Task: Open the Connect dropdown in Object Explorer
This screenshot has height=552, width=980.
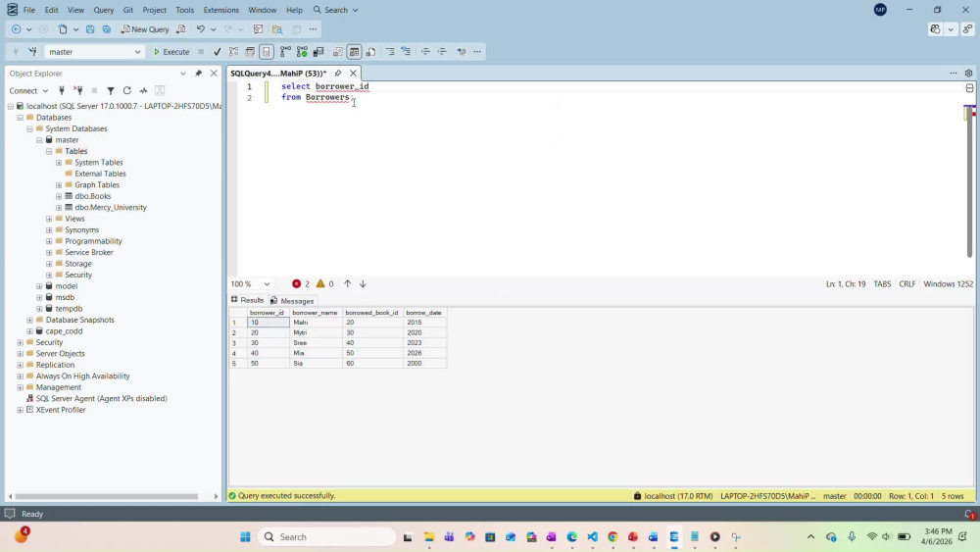Action: tap(28, 90)
